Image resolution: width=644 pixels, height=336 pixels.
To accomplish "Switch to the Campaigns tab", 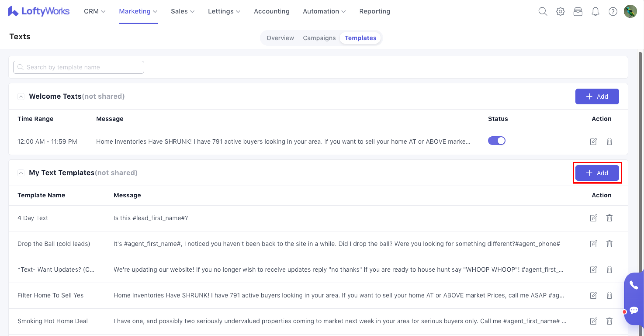I will (x=319, y=38).
